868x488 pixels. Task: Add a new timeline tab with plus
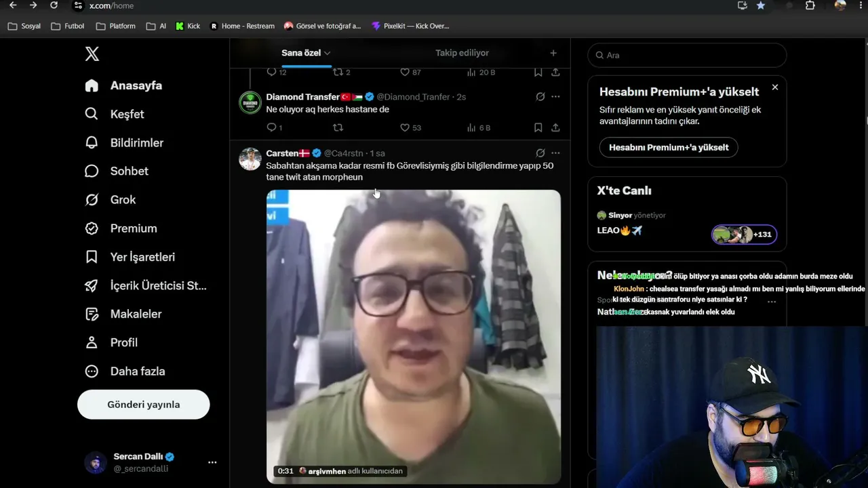click(553, 53)
